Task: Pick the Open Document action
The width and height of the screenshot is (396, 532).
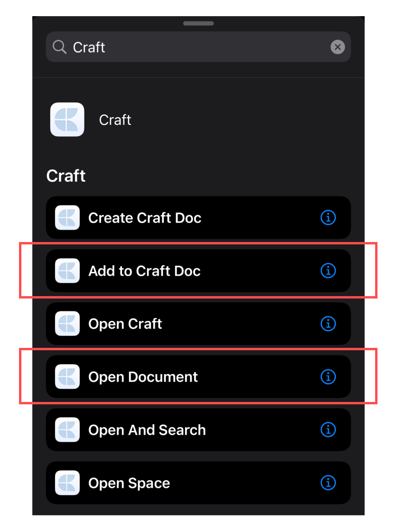Action: tap(198, 377)
